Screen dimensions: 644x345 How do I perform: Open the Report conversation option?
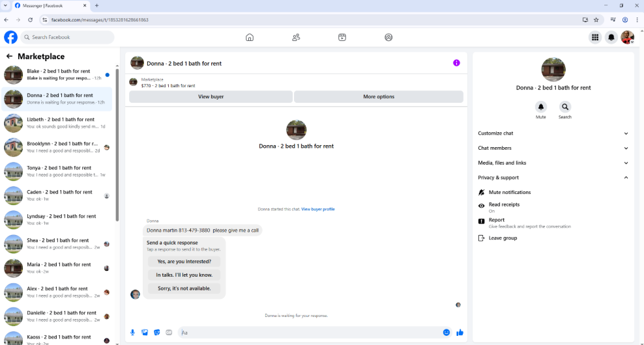(525, 223)
